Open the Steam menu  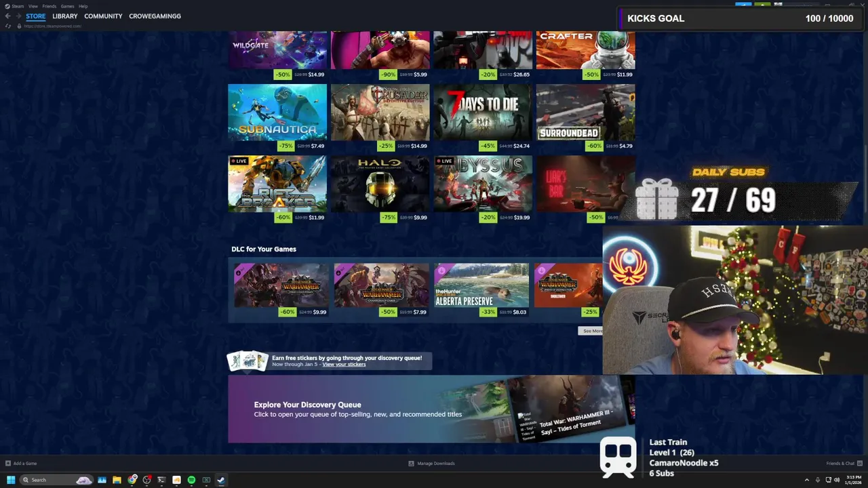pos(18,6)
